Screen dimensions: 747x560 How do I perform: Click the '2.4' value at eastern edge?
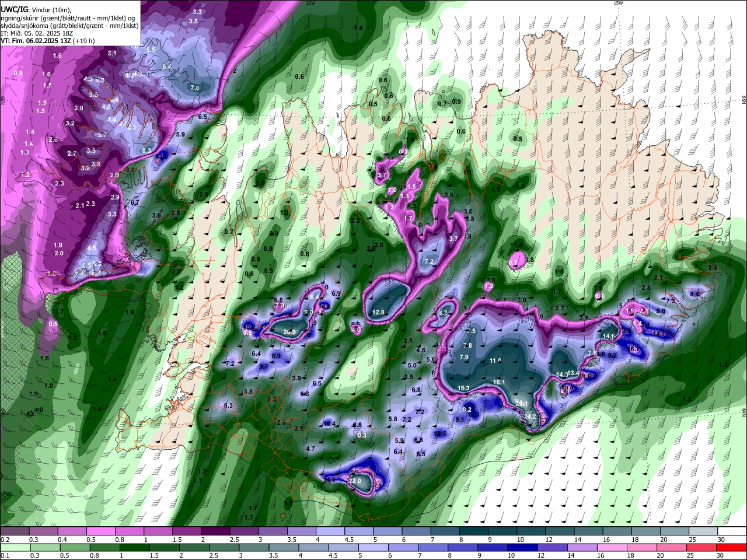[713, 268]
